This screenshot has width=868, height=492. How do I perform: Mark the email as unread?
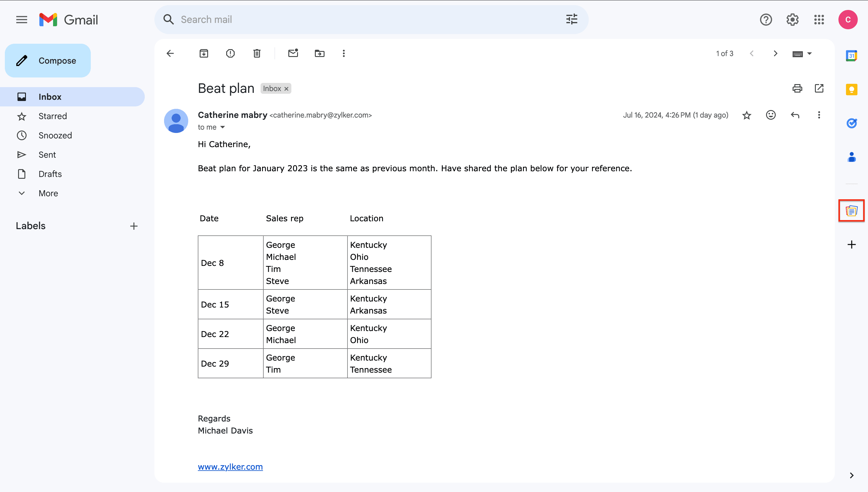pos(293,53)
